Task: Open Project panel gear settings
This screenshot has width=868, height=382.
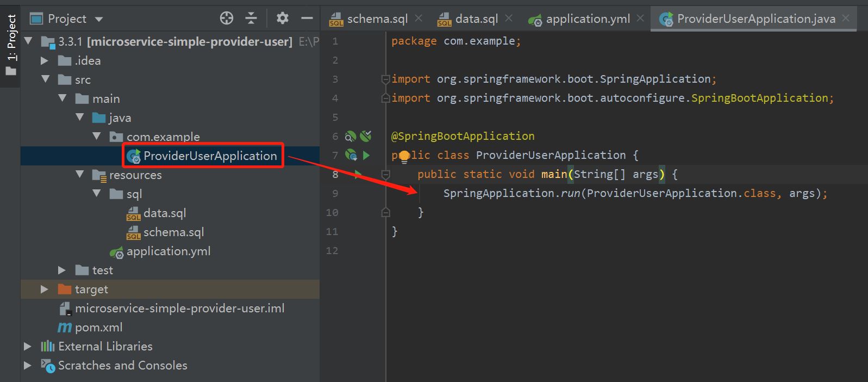Action: 282,19
